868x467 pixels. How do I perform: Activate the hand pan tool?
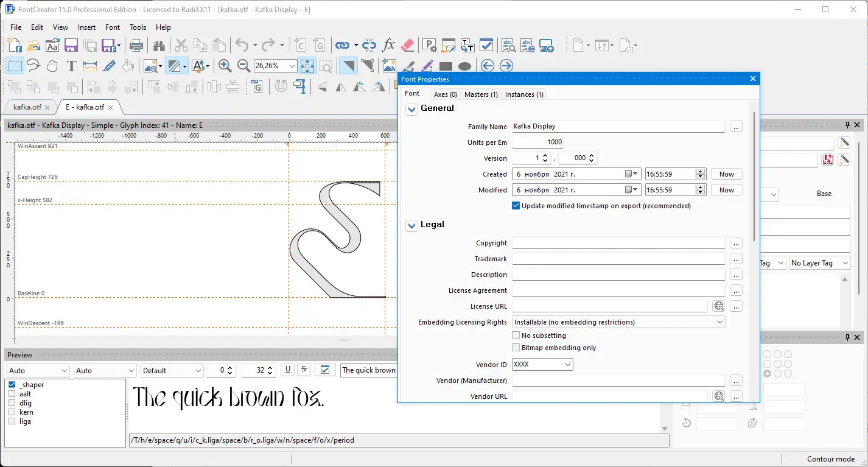pyautogui.click(x=52, y=66)
